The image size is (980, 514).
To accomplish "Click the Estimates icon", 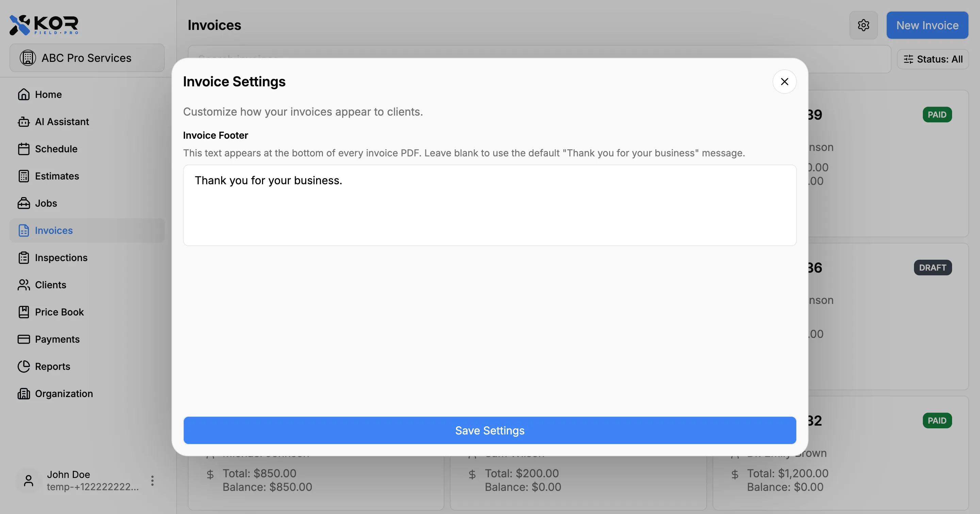I will [23, 176].
